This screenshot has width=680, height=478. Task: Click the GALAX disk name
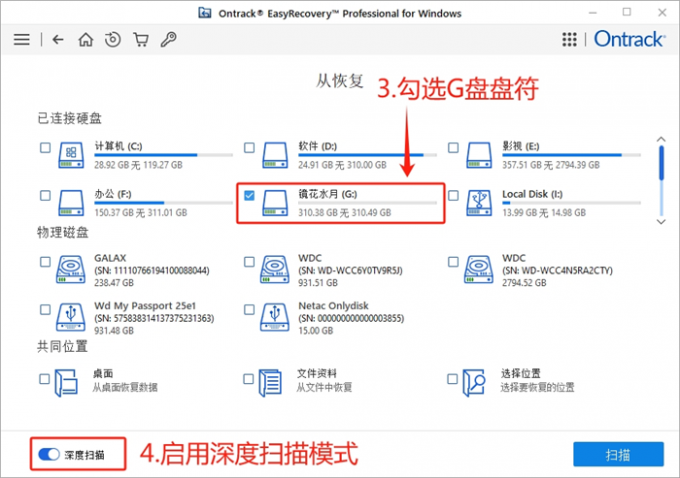pyautogui.click(x=110, y=258)
